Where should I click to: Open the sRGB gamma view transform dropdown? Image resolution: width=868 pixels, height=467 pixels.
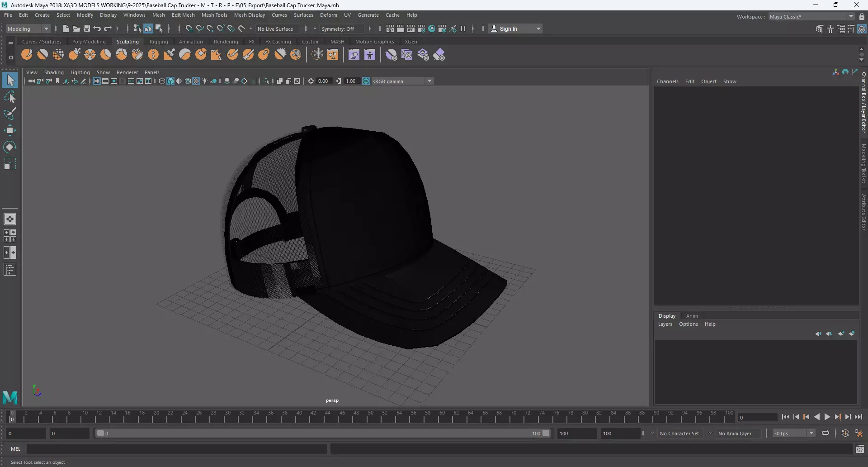point(402,81)
